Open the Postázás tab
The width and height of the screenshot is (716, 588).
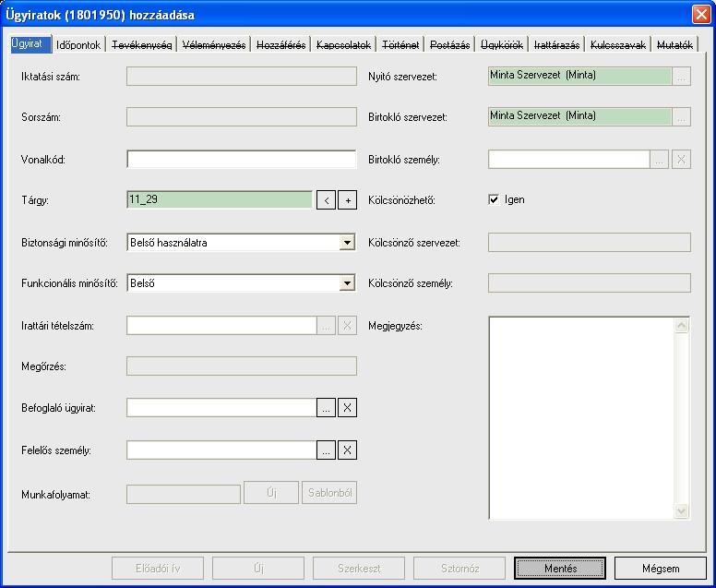pyautogui.click(x=449, y=45)
